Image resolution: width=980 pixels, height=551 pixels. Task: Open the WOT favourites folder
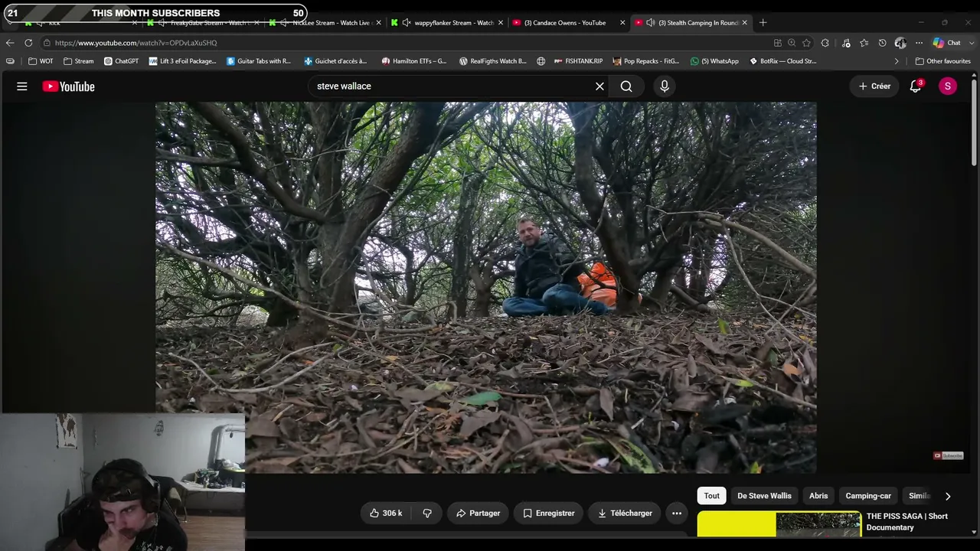pyautogui.click(x=41, y=61)
